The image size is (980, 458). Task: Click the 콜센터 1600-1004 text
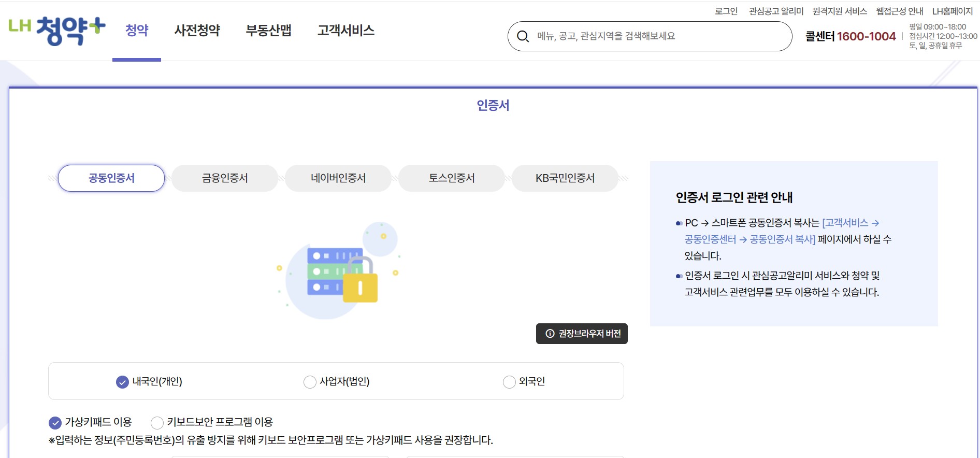pos(851,36)
